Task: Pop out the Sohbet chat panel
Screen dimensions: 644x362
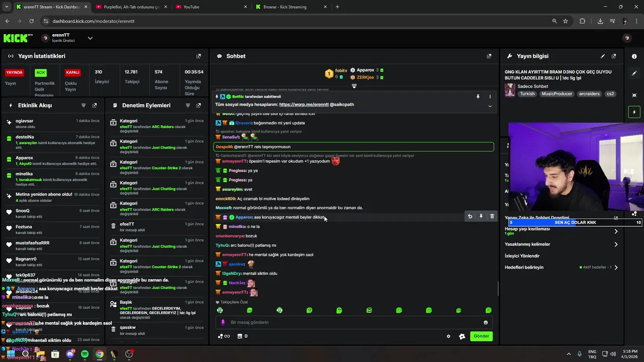Action: coord(489,56)
